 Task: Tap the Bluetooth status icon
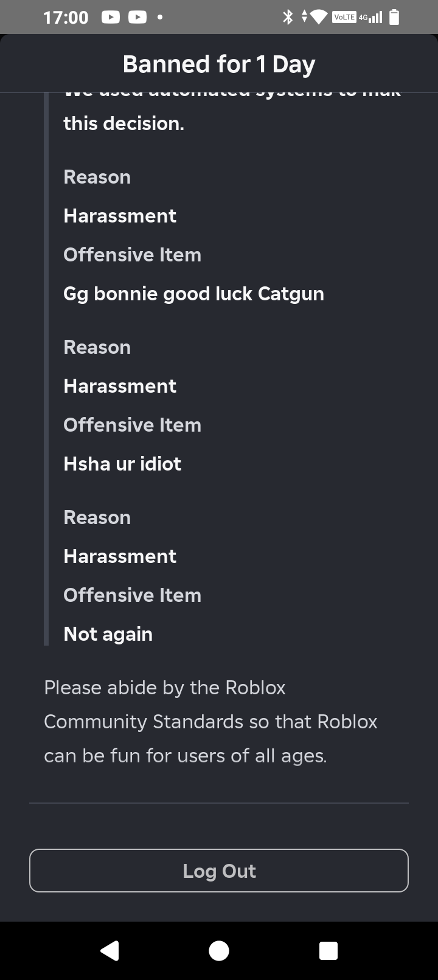288,17
